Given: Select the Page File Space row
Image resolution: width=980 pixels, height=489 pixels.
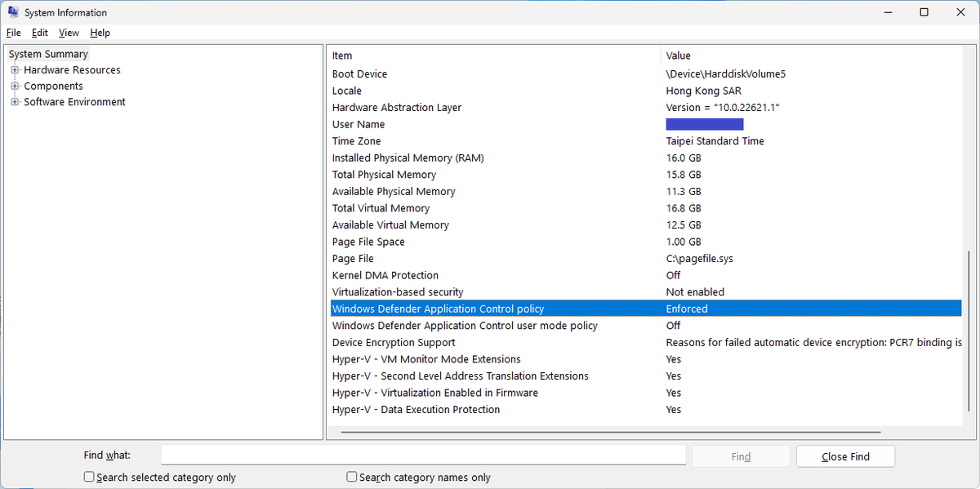Looking at the screenshot, I should coord(645,242).
